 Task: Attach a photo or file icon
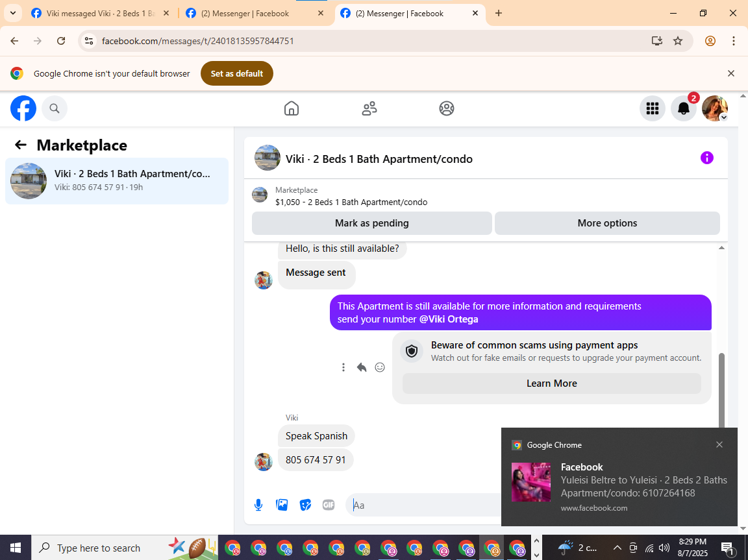282,505
